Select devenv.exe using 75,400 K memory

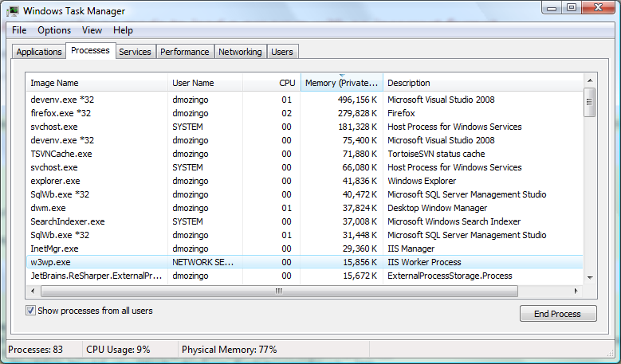[x=305, y=140]
